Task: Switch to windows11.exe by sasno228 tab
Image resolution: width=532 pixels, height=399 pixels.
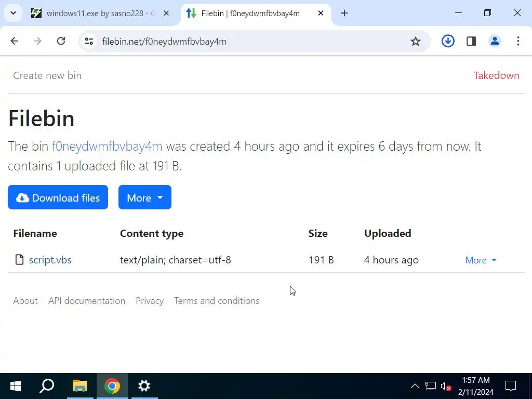Action: tap(101, 13)
